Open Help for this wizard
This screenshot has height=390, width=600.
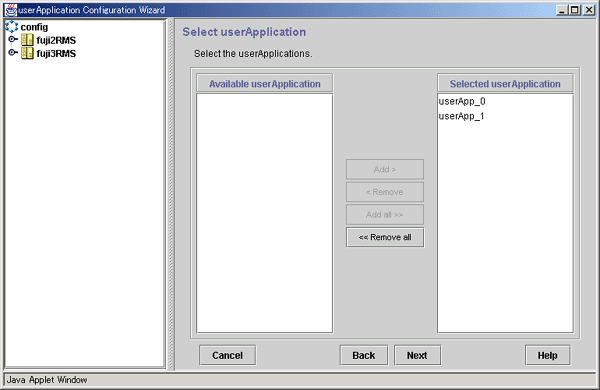point(548,356)
